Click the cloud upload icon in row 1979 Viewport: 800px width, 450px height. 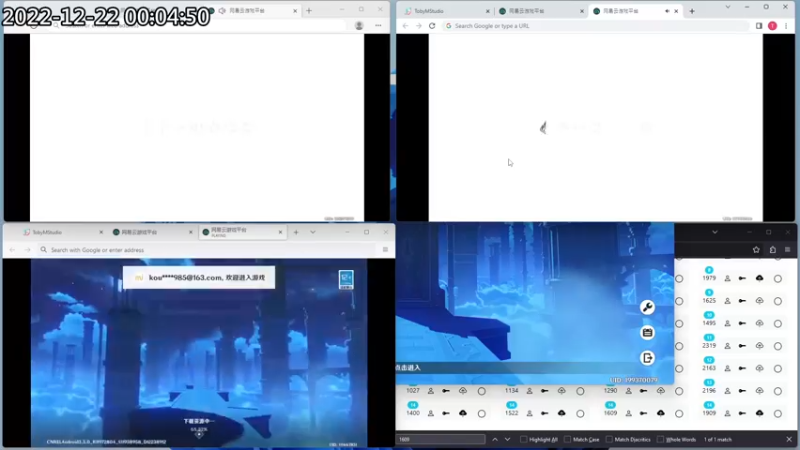pyautogui.click(x=760, y=278)
